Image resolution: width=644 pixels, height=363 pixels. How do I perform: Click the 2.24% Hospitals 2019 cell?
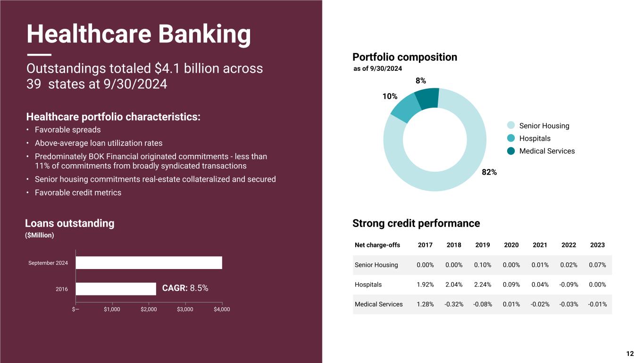(483, 285)
